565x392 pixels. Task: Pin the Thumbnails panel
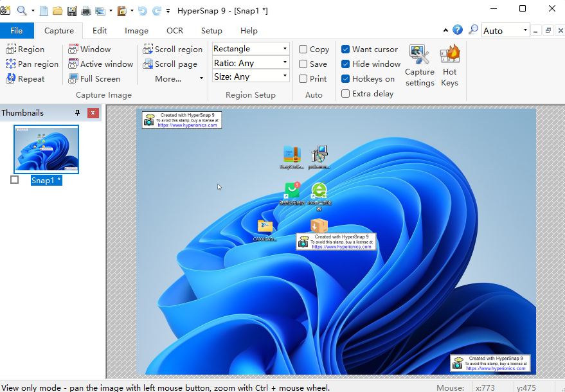pyautogui.click(x=78, y=113)
